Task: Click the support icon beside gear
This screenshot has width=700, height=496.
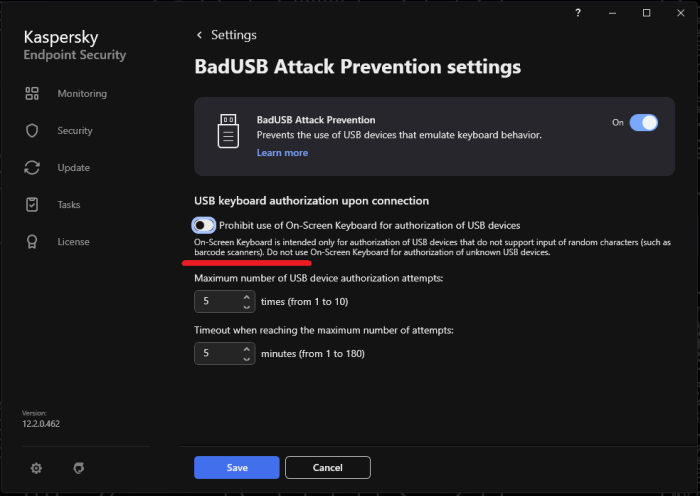Action: (x=79, y=468)
